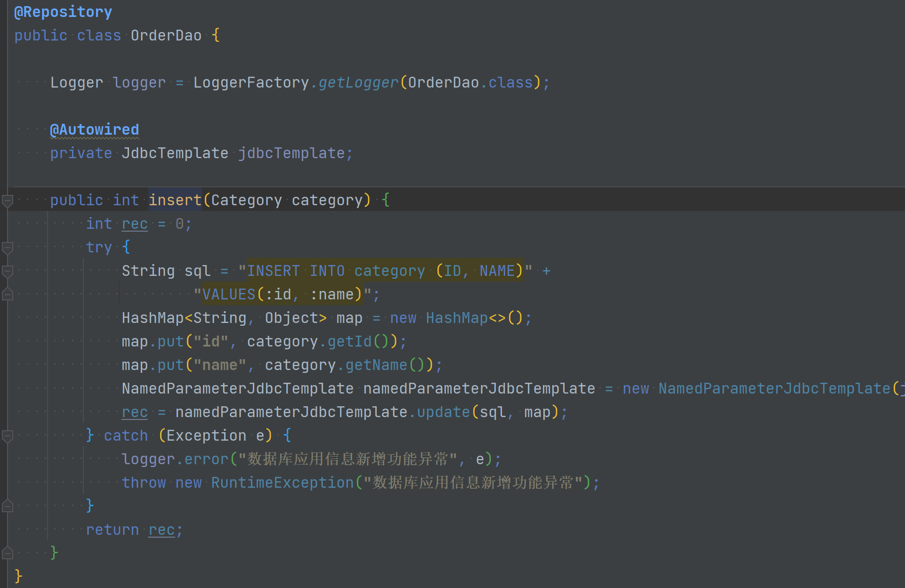Click fold-end marker at method closing brace
This screenshot has height=588, width=905.
point(8,553)
